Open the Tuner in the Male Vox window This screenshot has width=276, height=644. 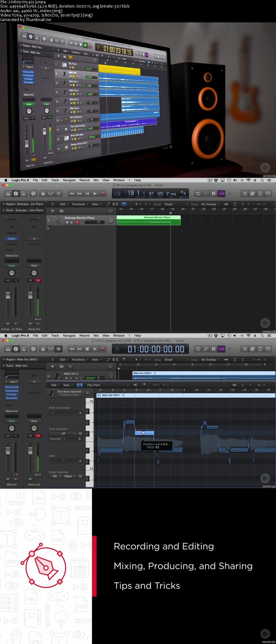click(206, 349)
